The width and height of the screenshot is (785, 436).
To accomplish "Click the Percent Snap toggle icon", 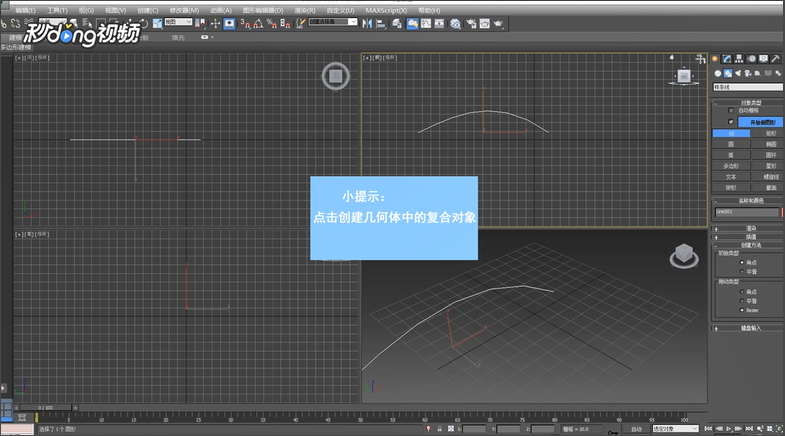I will pos(271,23).
